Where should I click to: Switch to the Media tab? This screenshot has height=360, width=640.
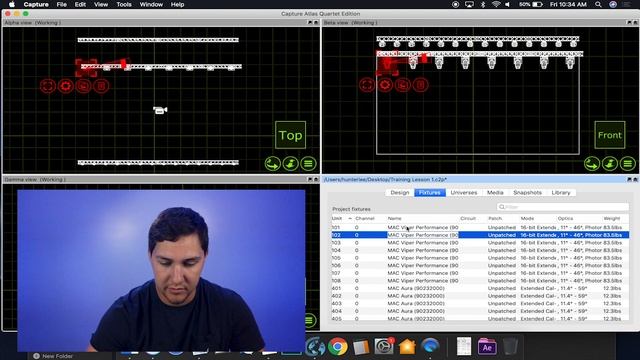[x=495, y=192]
